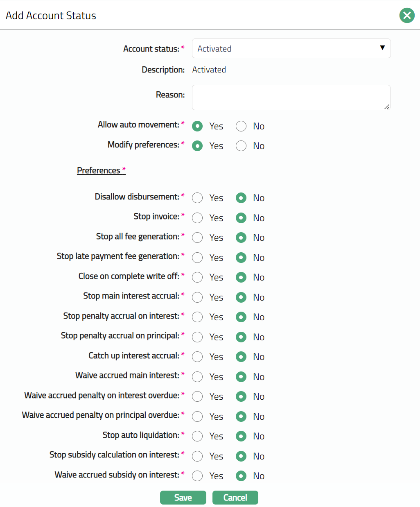This screenshot has height=507, width=420.
Task: Click the Save button
Action: click(x=183, y=498)
